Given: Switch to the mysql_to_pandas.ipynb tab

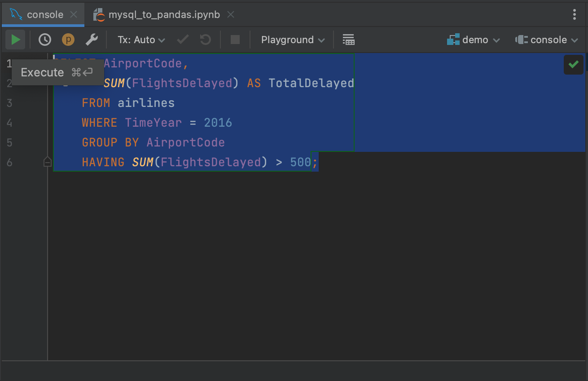Looking at the screenshot, I should [x=164, y=14].
